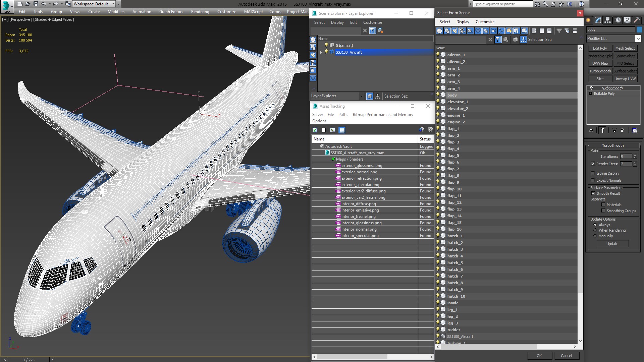
Task: Toggle Display Bone Objects filter in Select From Scene
Action: point(501,31)
